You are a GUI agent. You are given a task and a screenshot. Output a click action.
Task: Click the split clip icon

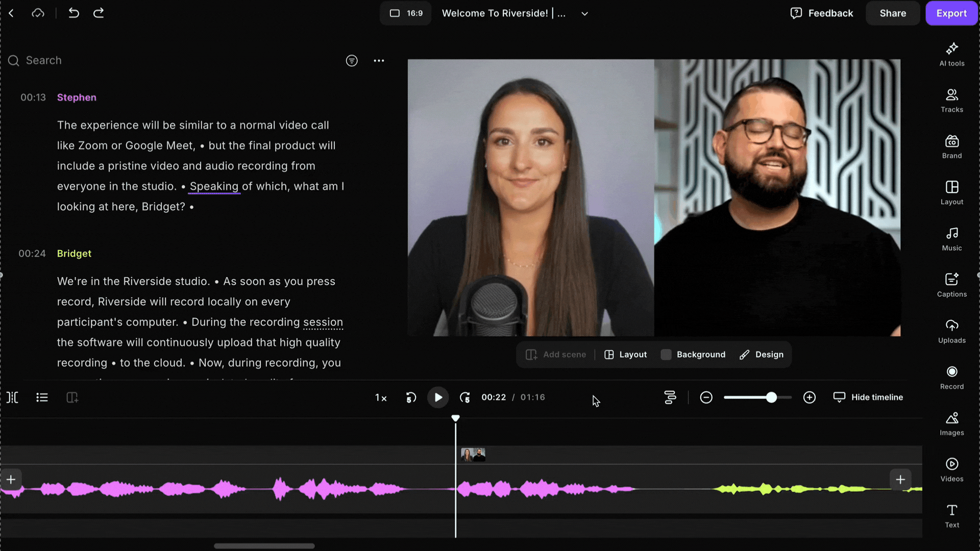click(x=12, y=397)
